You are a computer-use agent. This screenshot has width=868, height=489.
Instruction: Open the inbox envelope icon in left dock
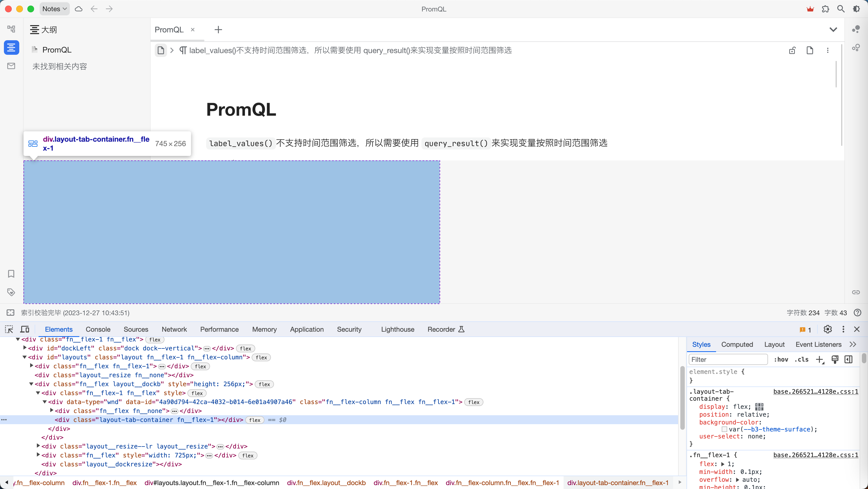(x=11, y=66)
